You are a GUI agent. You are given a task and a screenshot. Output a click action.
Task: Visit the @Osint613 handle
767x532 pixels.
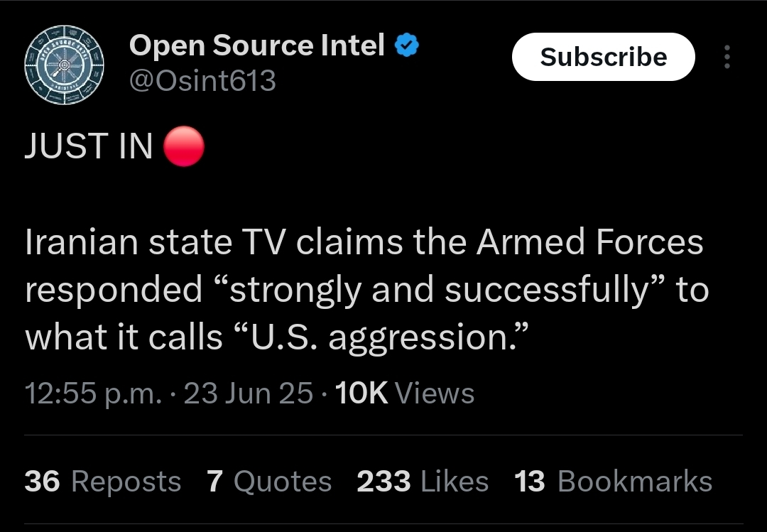[x=202, y=80]
